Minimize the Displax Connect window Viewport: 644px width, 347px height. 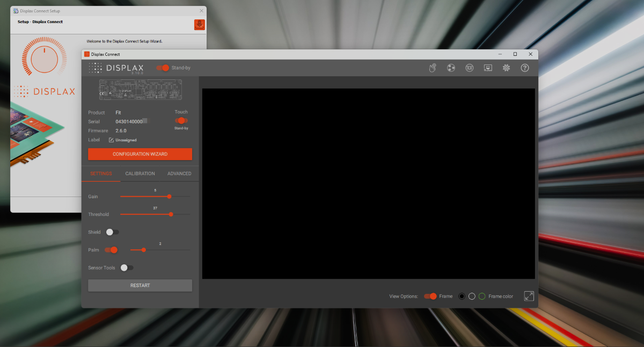pos(500,54)
